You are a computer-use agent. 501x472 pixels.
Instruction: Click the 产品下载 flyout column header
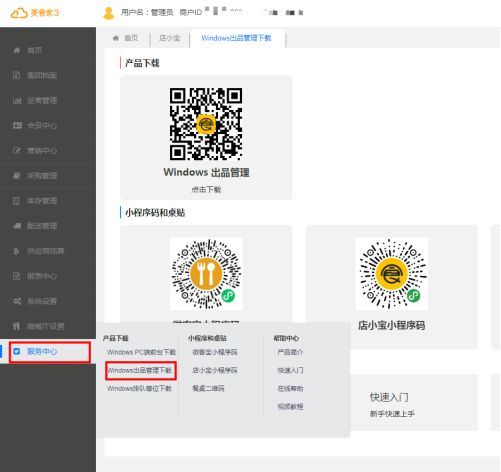(x=116, y=338)
